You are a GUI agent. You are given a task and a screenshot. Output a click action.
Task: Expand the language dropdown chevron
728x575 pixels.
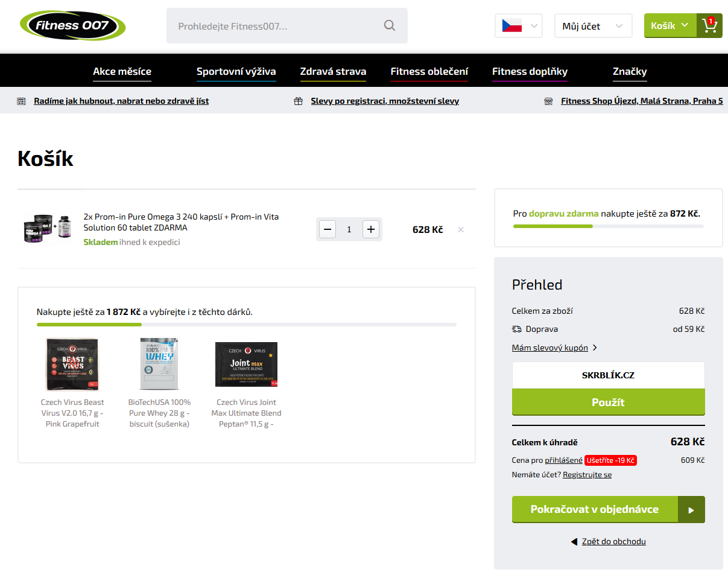point(534,26)
